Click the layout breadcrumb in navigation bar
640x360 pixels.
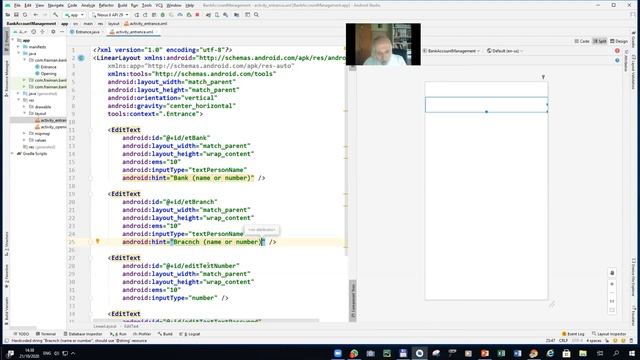point(113,24)
